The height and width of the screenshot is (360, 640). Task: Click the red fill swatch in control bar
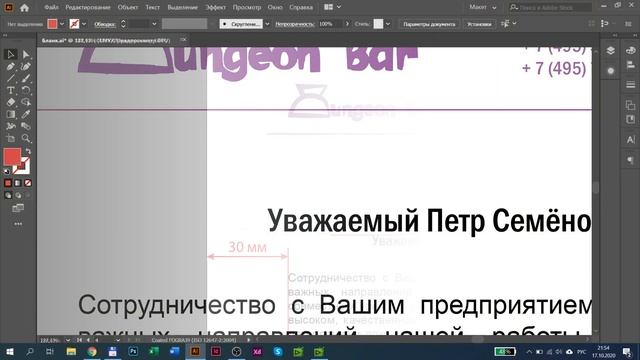(52, 24)
